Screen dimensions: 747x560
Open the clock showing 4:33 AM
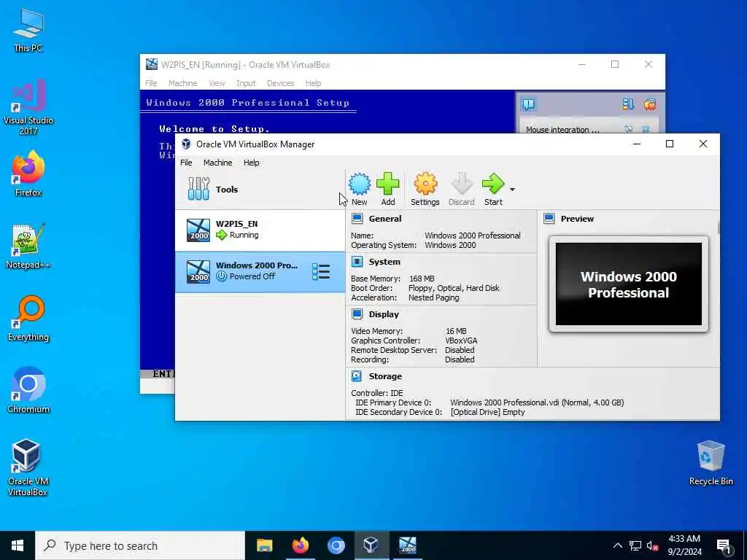[x=684, y=545]
